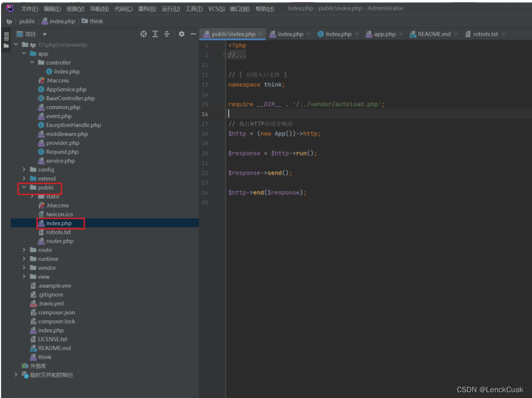Open project panel settings gear

coord(182,34)
